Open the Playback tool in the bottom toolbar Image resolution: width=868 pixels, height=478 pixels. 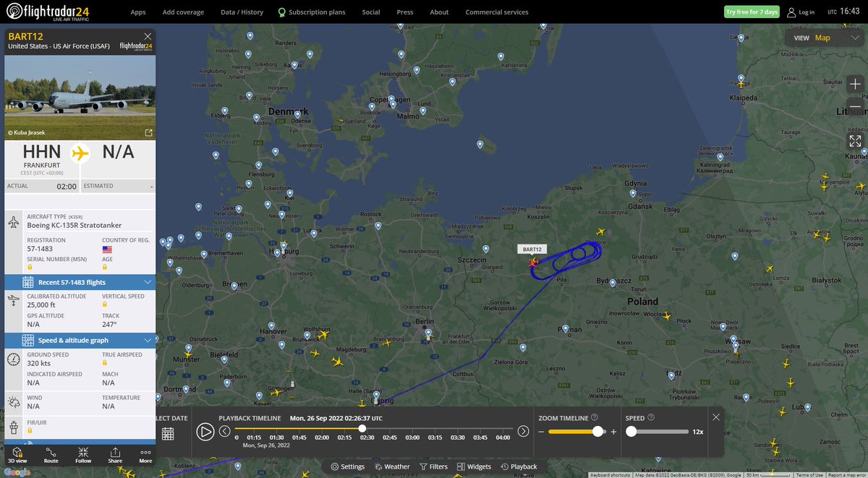point(519,466)
